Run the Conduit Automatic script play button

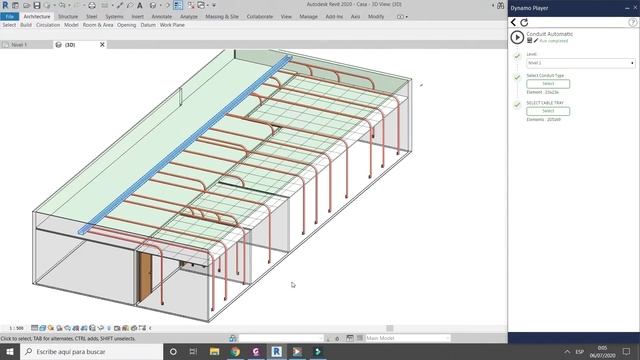click(517, 37)
